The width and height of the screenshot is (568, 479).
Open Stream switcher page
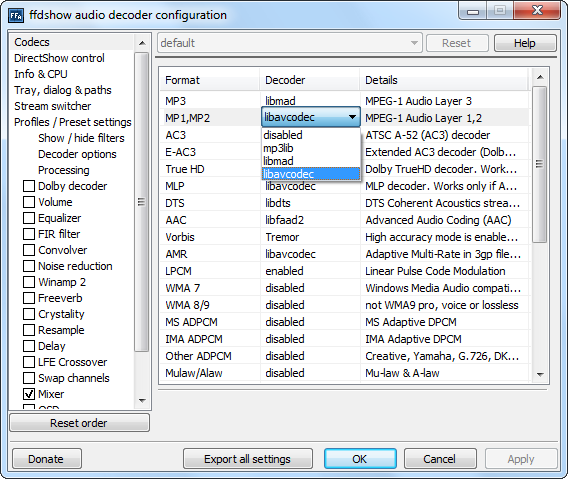(53, 106)
